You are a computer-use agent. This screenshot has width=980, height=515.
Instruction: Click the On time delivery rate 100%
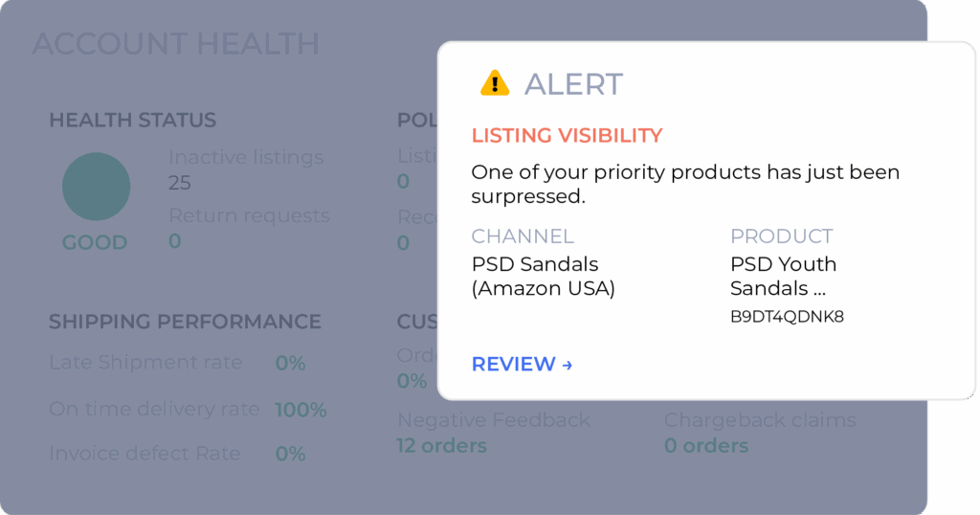point(301,410)
